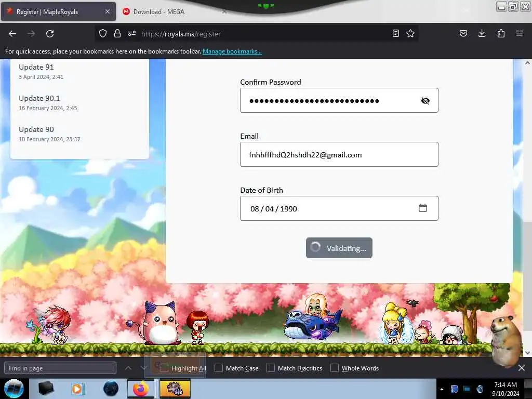Click the Validating... submit button
532x399 pixels.
pyautogui.click(x=339, y=248)
